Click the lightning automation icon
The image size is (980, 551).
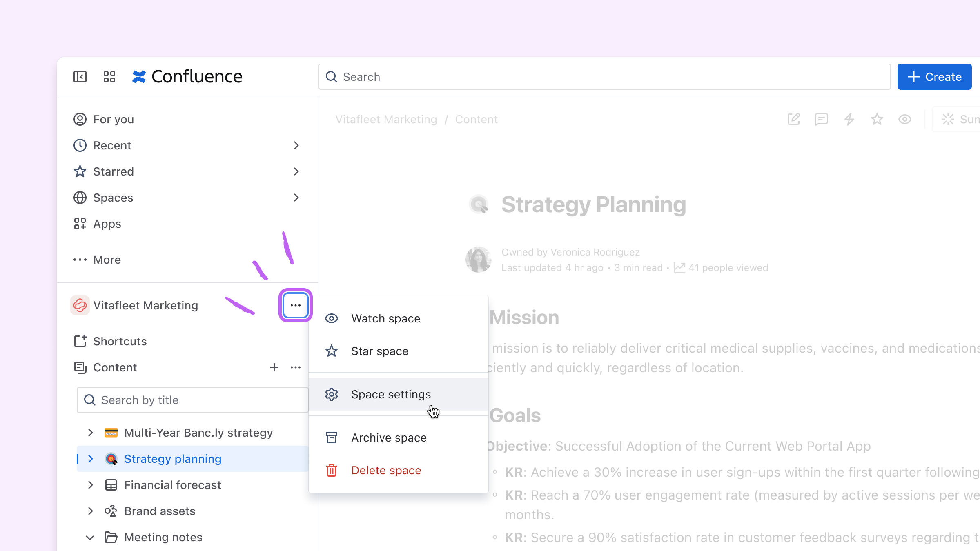coord(849,119)
